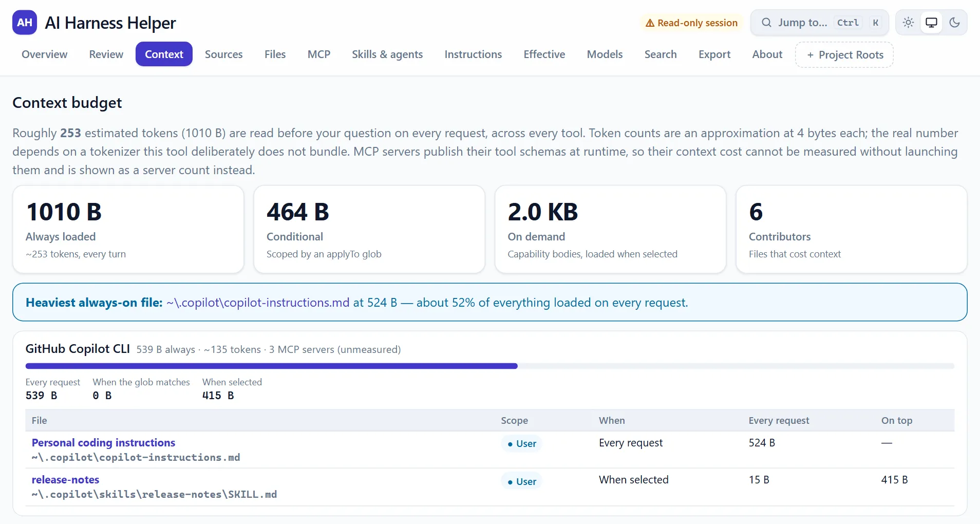Open the About tab
This screenshot has height=524, width=980.
pos(767,54)
